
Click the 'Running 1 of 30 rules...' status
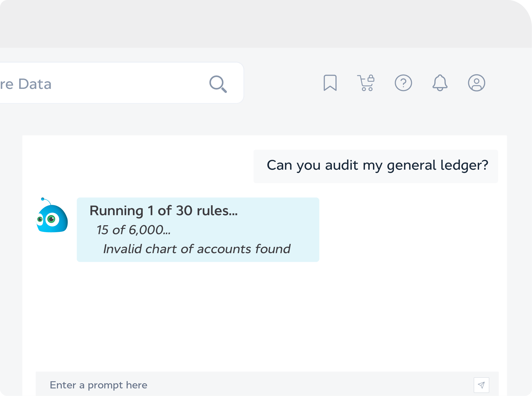pos(163,211)
